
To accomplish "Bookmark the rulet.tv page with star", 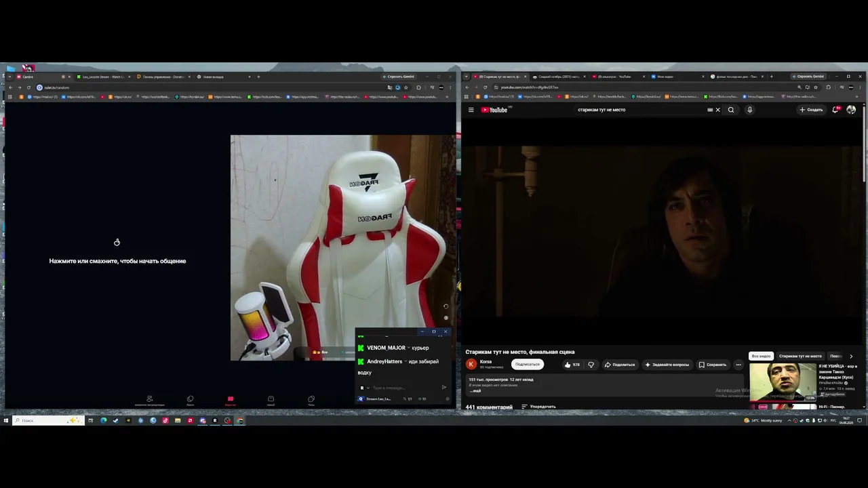I will [x=406, y=87].
